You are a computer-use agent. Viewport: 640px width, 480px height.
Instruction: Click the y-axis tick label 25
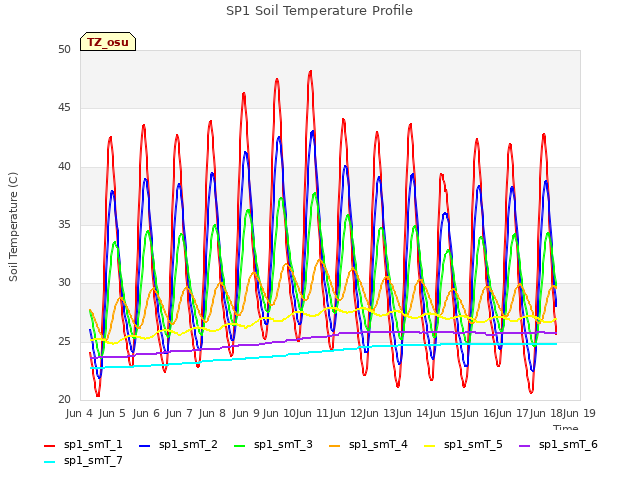click(64, 341)
